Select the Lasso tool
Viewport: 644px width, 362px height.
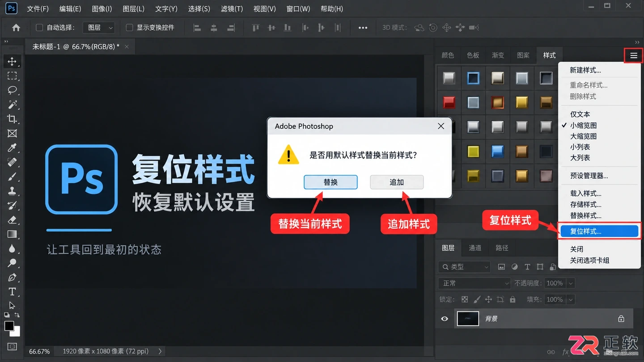pos(12,90)
